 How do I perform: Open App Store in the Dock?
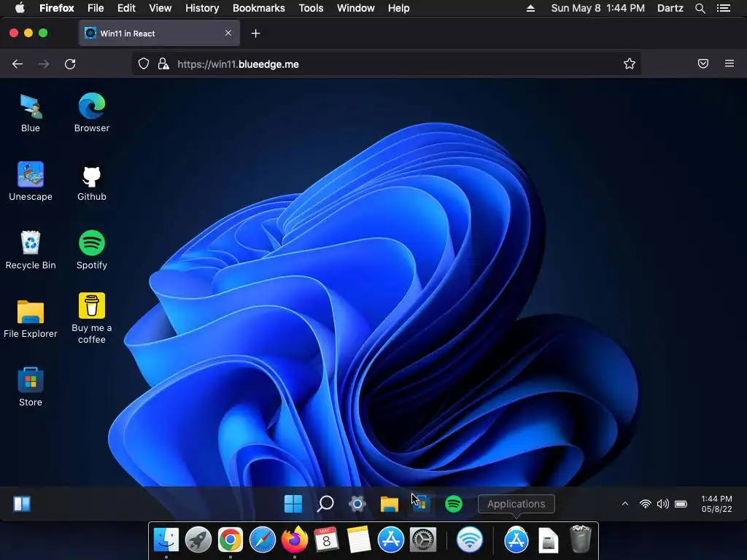[391, 540]
